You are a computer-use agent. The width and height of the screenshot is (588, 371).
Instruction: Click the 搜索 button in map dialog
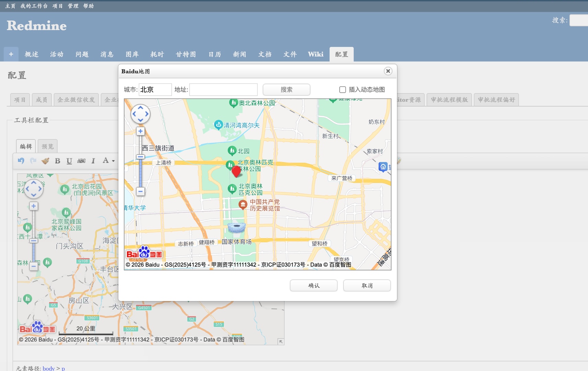[x=286, y=90]
